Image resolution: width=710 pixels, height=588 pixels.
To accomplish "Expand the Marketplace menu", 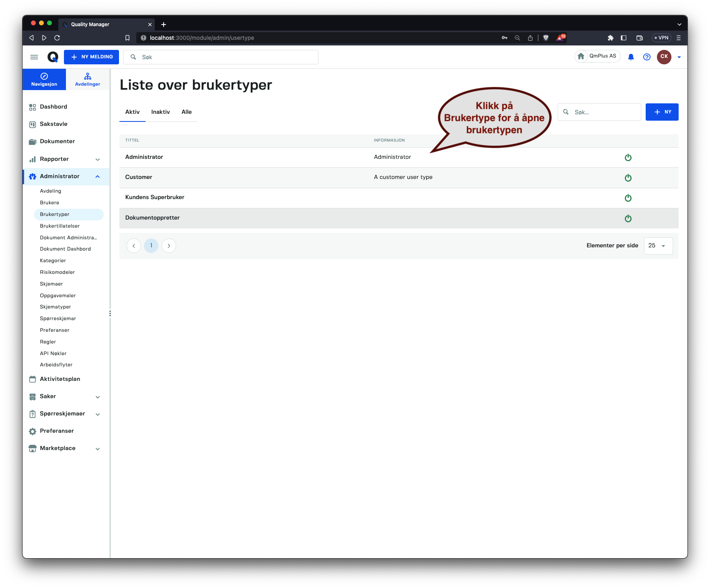I will pos(98,449).
